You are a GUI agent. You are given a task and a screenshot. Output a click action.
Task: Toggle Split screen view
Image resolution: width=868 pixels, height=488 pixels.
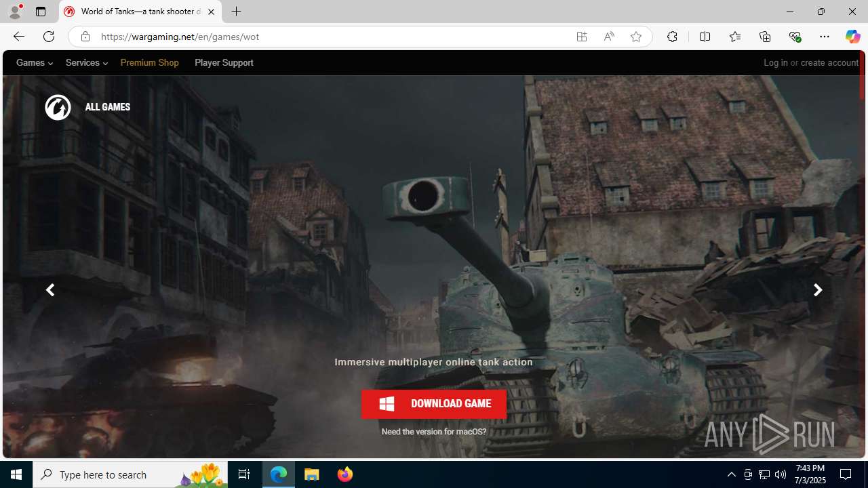tap(705, 37)
